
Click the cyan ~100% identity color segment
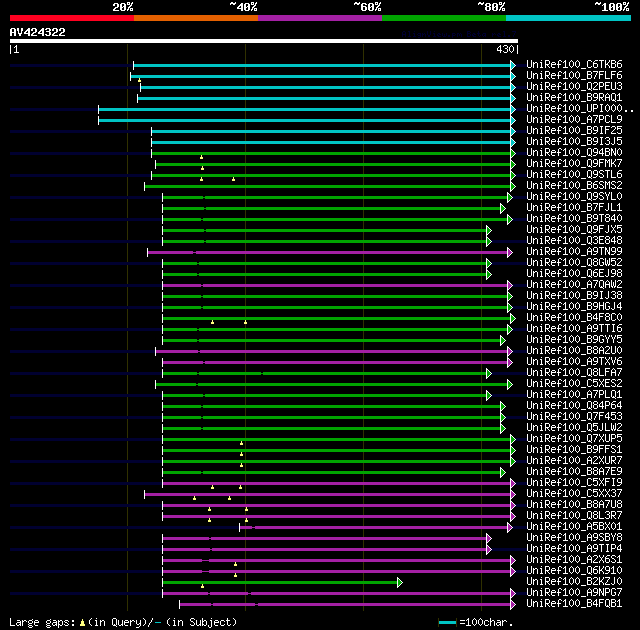click(569, 18)
